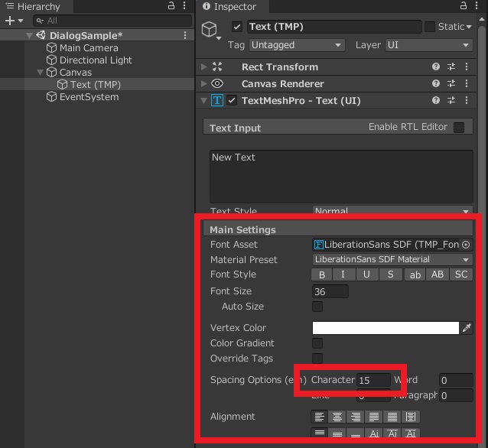
Task: Open TextMeshPro presets icon
Action: coord(451,100)
